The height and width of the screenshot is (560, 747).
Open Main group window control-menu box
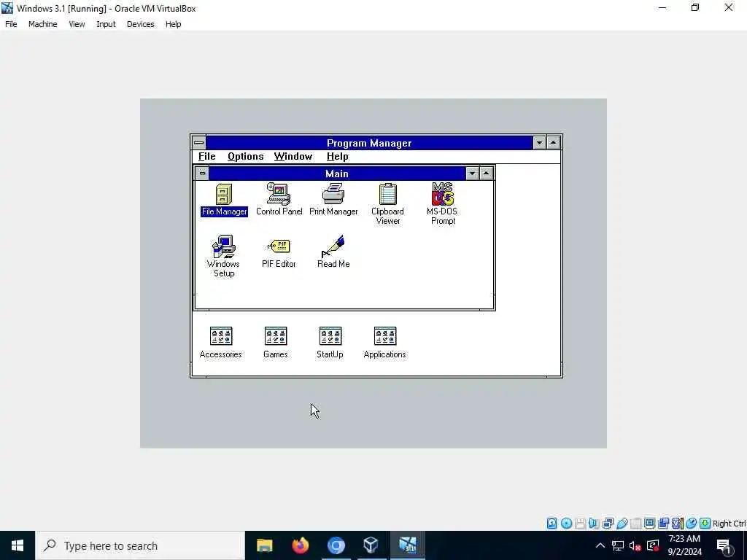click(202, 174)
